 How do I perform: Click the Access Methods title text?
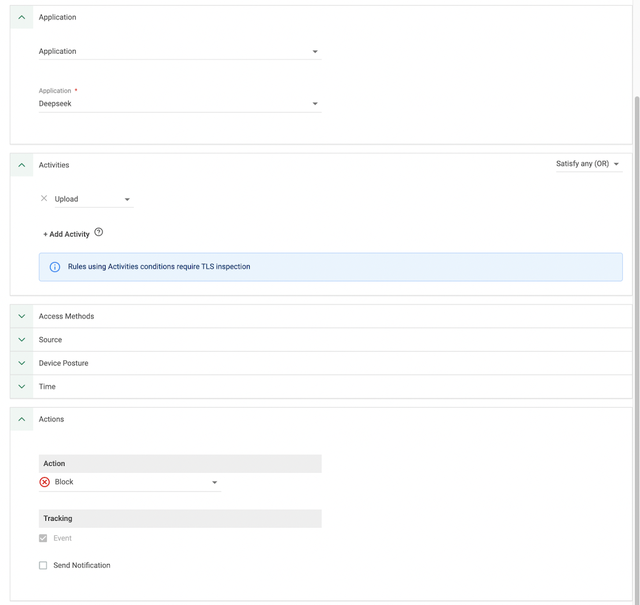point(67,316)
